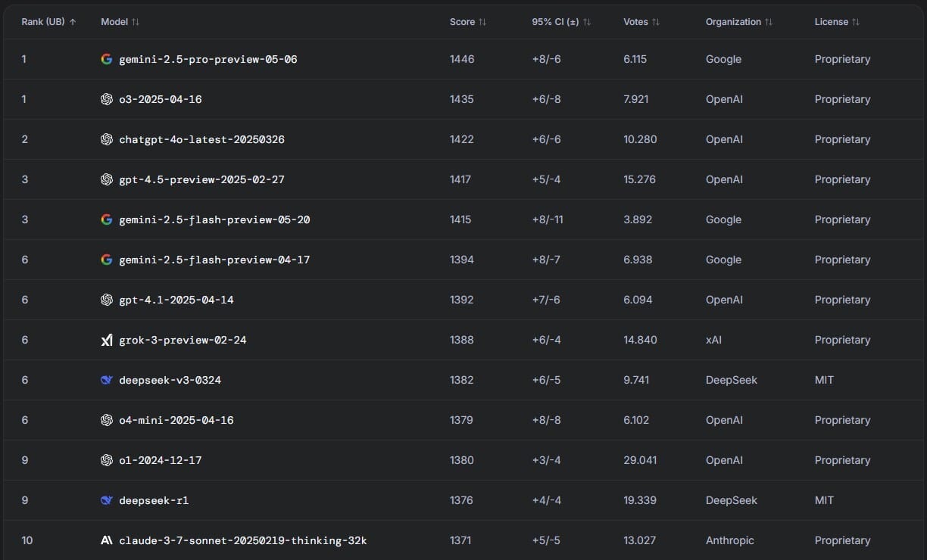Open the gpt-4.1-2025-04-14 model link
Image resolution: width=927 pixels, height=560 pixels.
click(x=176, y=300)
